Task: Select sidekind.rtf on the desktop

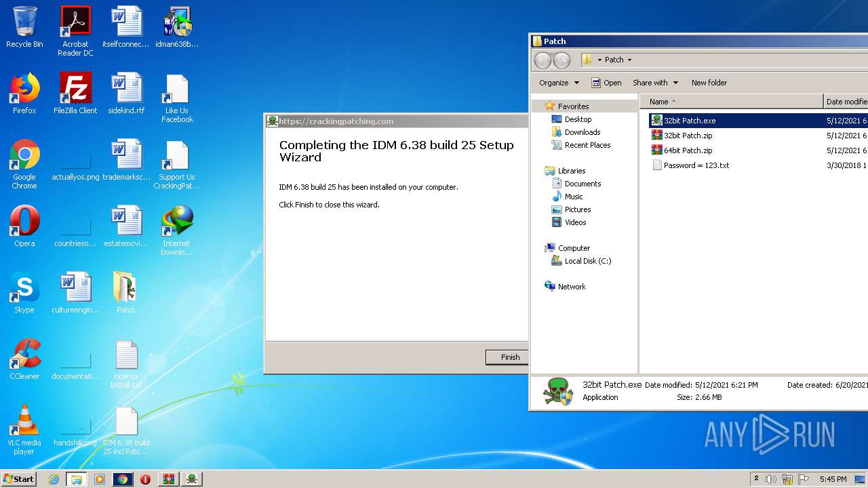Action: coord(126,94)
